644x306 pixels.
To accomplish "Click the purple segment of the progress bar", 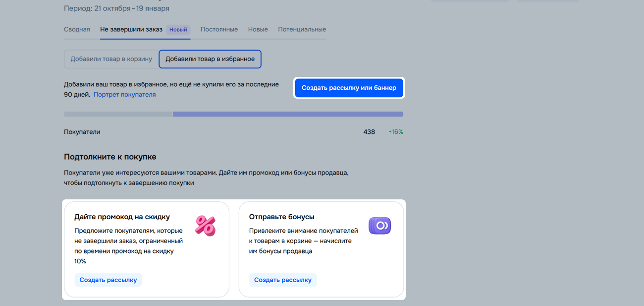I will pyautogui.click(x=287, y=114).
